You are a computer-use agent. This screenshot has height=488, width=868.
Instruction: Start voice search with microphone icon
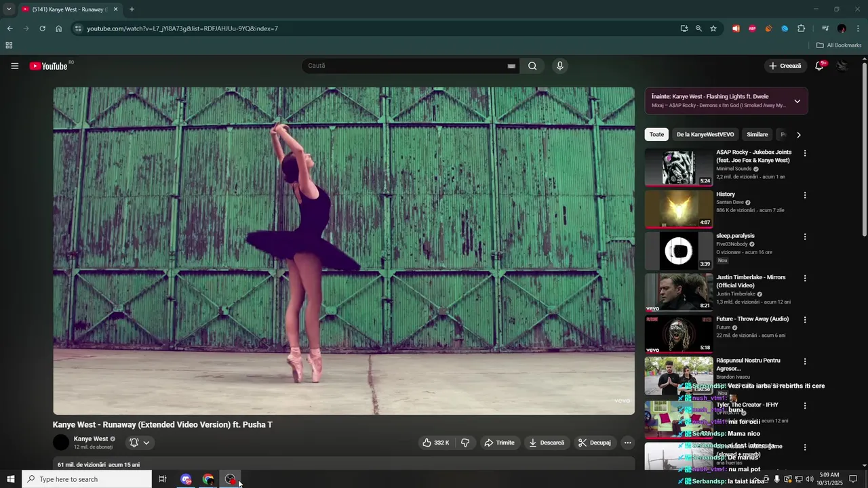pyautogui.click(x=559, y=66)
